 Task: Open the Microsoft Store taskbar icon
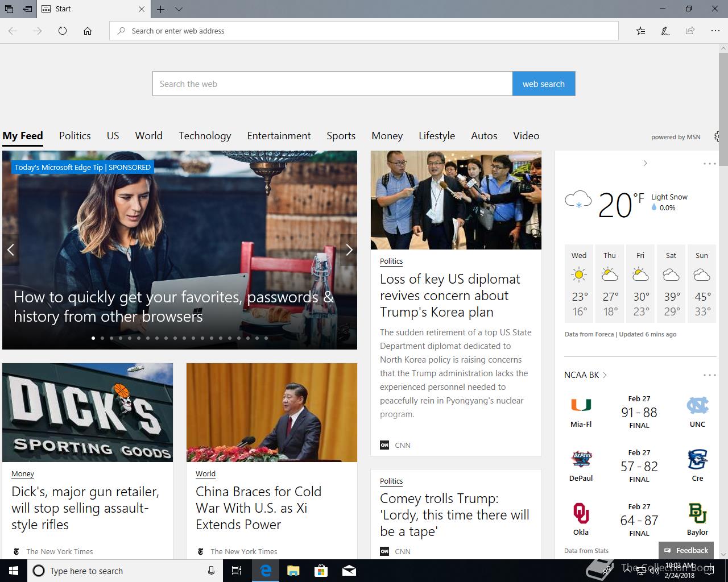pos(321,571)
